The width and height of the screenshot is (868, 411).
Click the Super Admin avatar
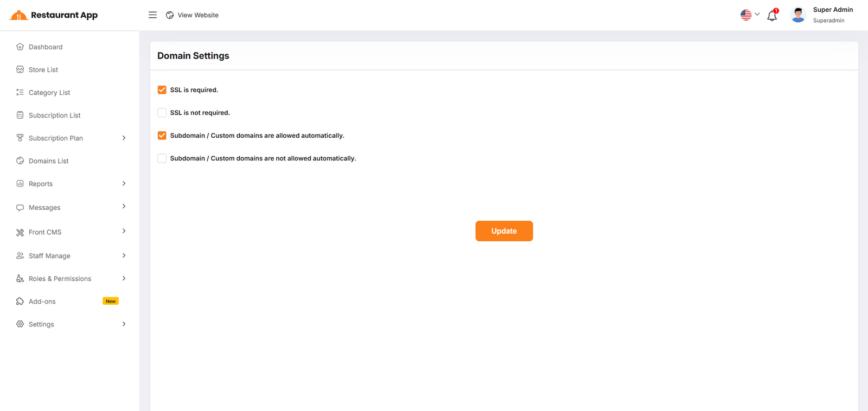coord(798,15)
